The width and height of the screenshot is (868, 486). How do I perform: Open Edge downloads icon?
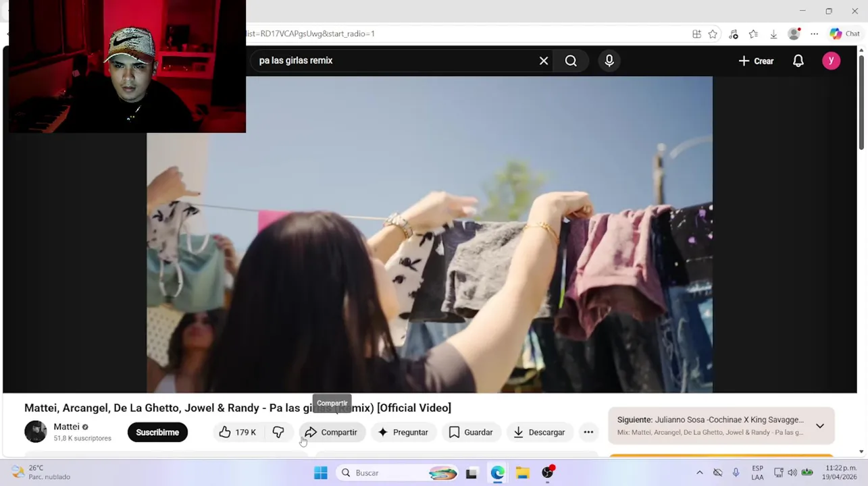point(773,34)
